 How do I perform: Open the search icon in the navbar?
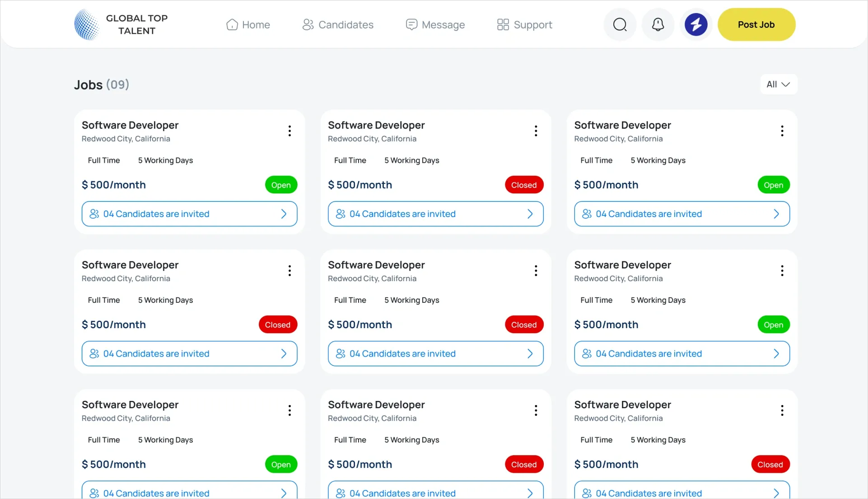(x=620, y=24)
